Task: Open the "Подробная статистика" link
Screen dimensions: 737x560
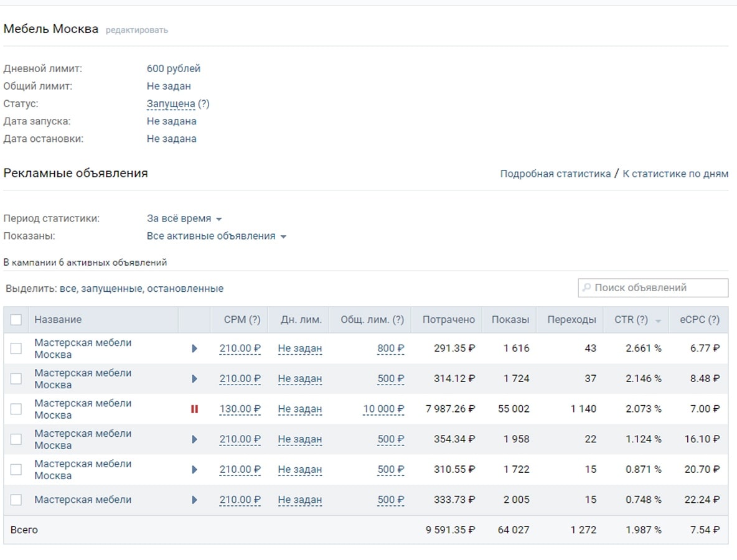Action: click(555, 174)
